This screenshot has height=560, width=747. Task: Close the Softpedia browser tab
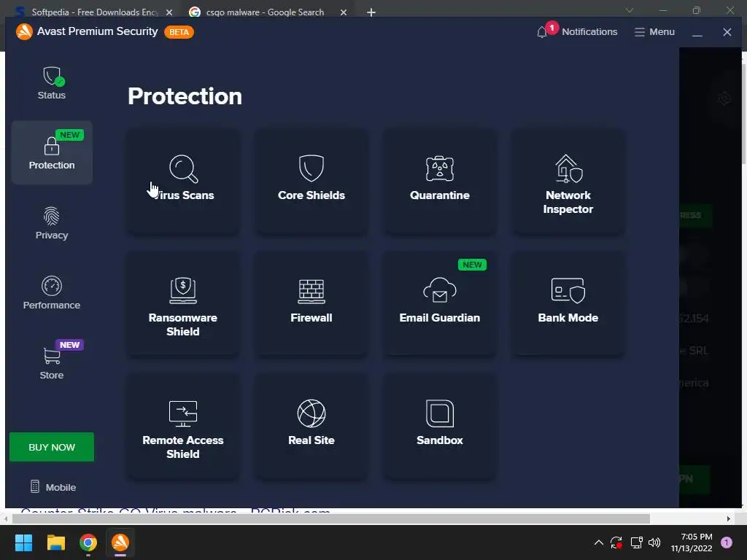tap(169, 12)
